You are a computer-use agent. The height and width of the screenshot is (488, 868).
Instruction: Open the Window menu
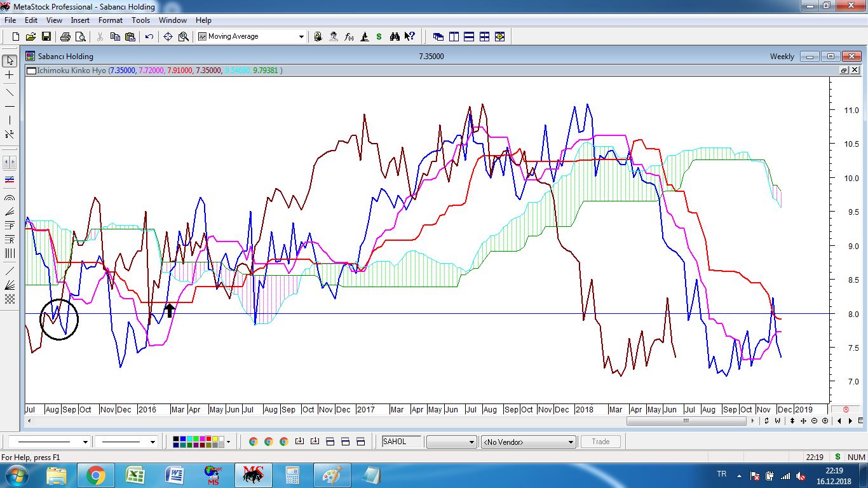pyautogui.click(x=173, y=20)
